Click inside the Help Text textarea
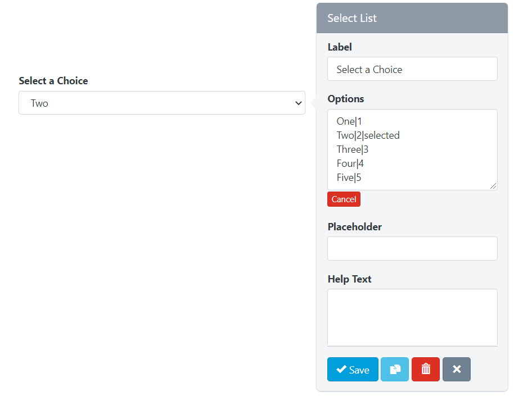Screen dimensions: 532x396 pyautogui.click(x=412, y=317)
